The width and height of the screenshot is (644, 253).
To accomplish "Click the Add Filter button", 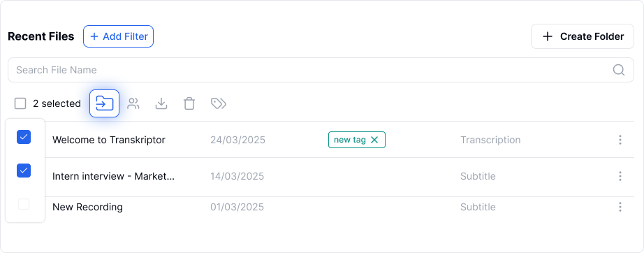I will click(118, 36).
